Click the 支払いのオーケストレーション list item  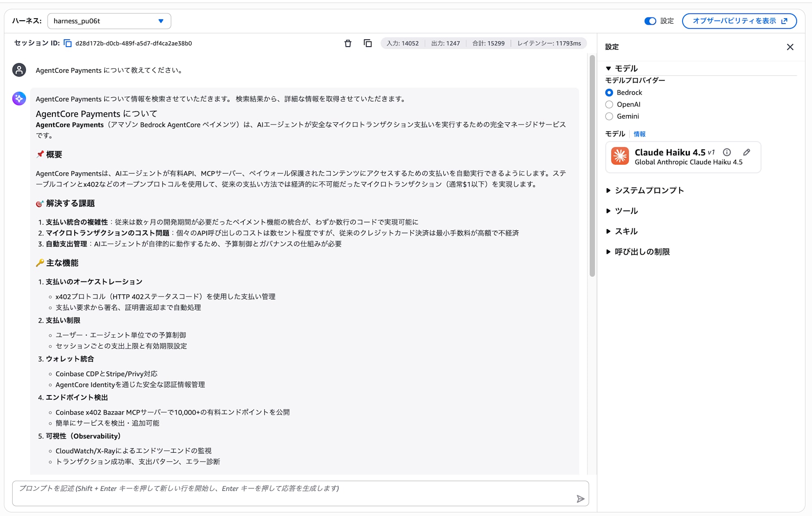[x=94, y=282]
